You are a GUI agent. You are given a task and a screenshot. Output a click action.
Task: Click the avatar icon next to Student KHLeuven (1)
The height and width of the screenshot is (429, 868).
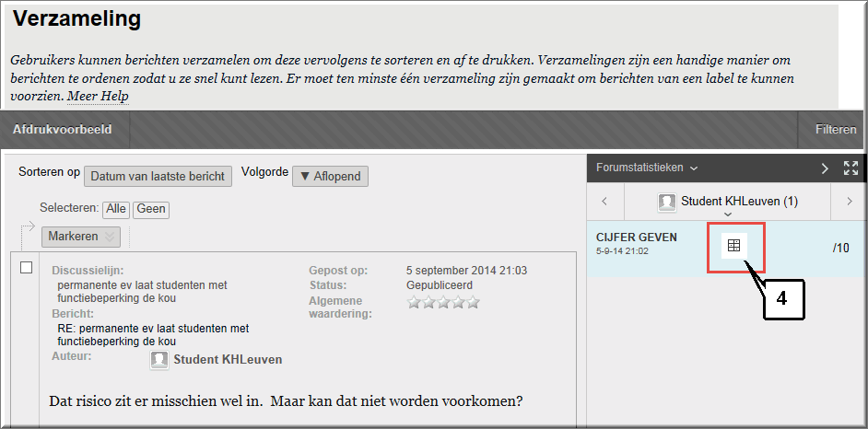(667, 203)
